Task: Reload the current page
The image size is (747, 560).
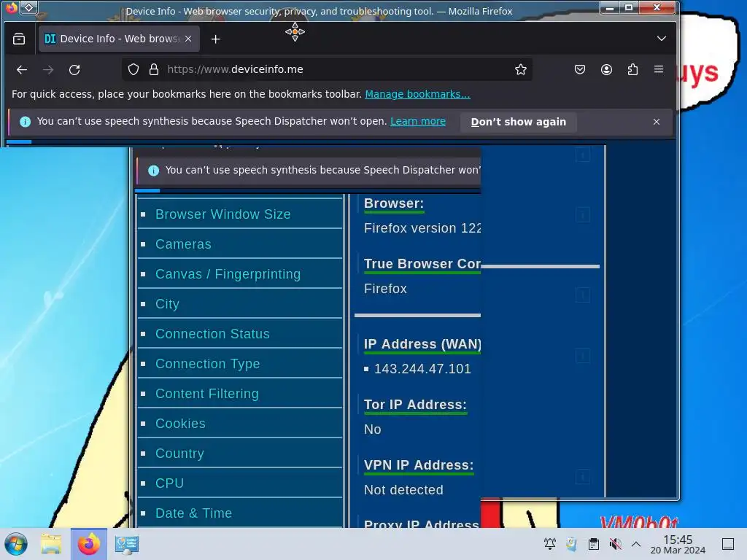Action: click(x=74, y=69)
